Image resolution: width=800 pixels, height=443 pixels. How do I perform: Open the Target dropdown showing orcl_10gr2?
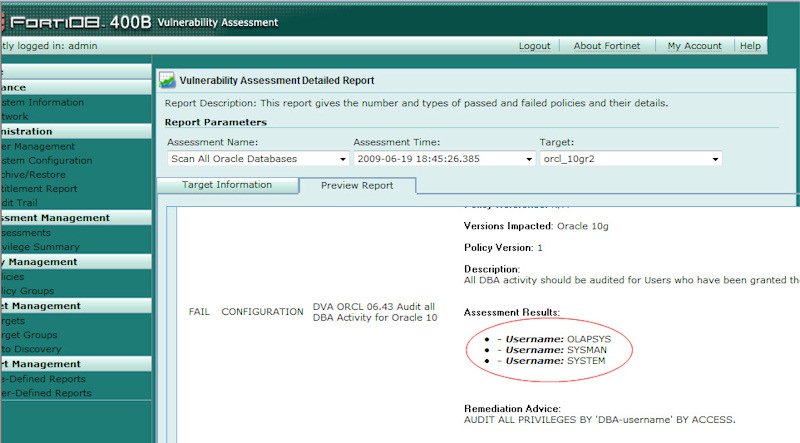(631, 159)
